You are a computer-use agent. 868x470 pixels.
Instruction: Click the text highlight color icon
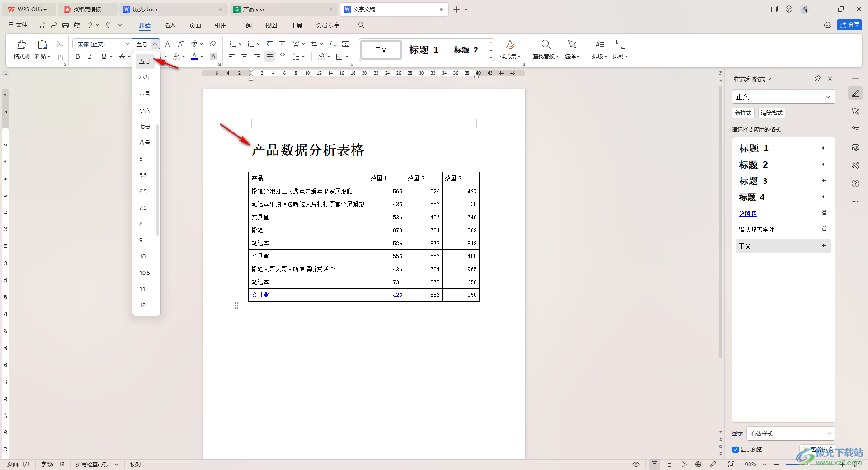point(176,56)
